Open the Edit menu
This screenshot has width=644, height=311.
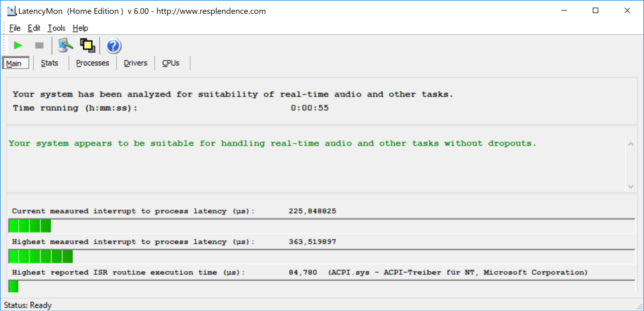[x=34, y=28]
